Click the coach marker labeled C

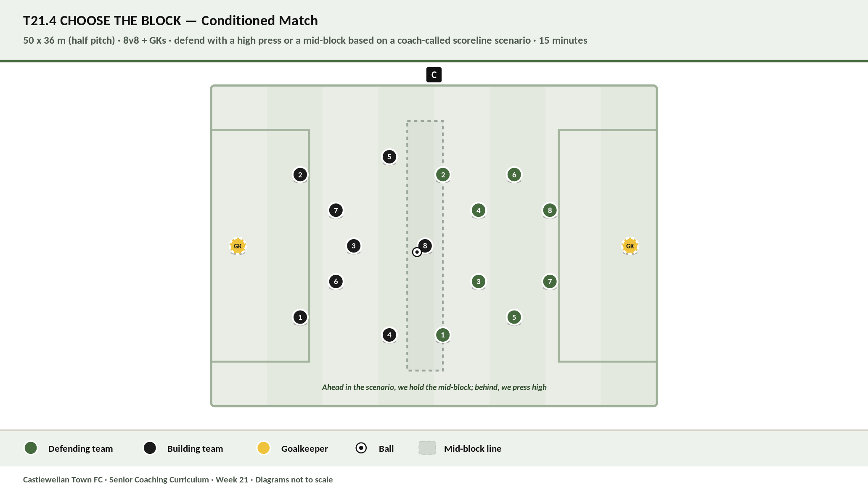(x=434, y=75)
